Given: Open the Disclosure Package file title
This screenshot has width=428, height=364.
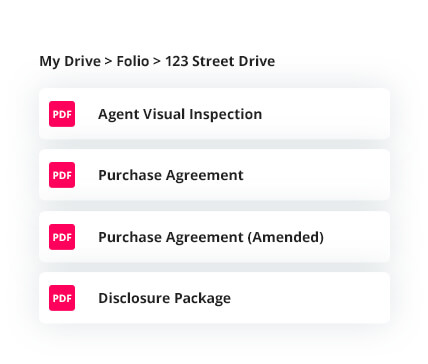Looking at the screenshot, I should pos(164,298).
